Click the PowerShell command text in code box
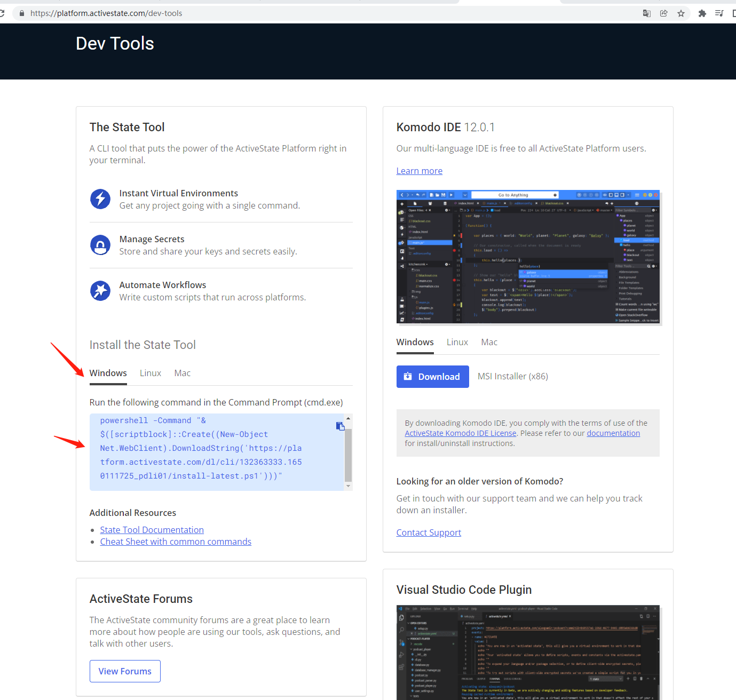 click(201, 448)
